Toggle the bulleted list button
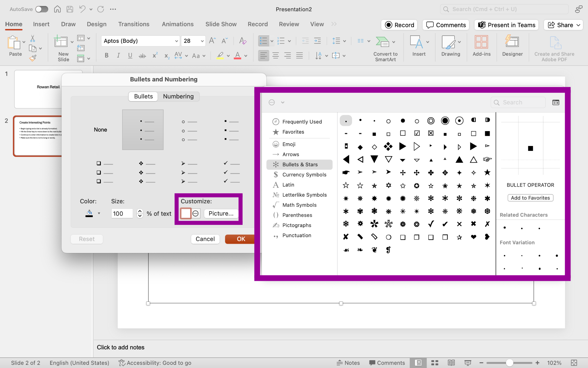This screenshot has height=368, width=588. tap(263, 41)
